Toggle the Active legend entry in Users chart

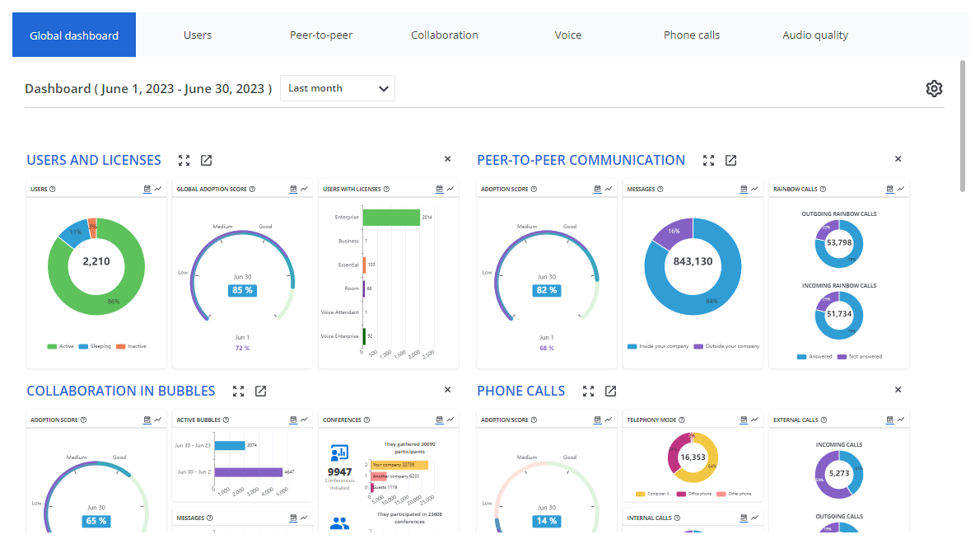coord(61,346)
